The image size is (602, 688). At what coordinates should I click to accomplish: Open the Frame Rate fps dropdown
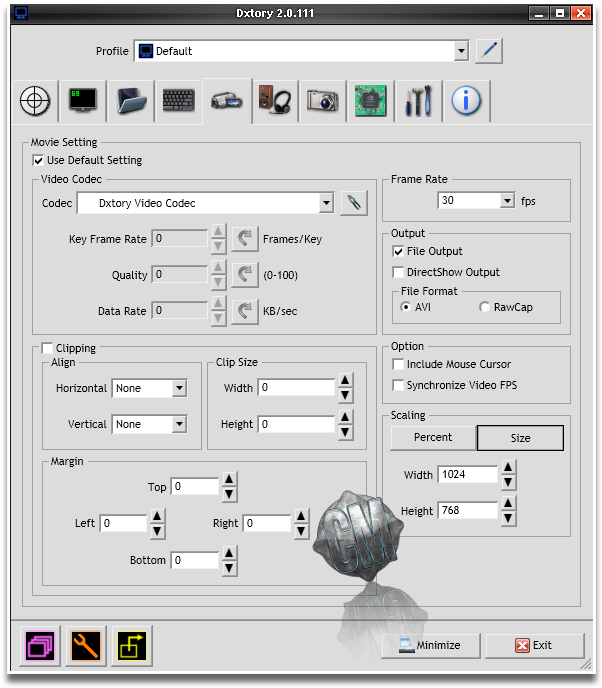(507, 201)
